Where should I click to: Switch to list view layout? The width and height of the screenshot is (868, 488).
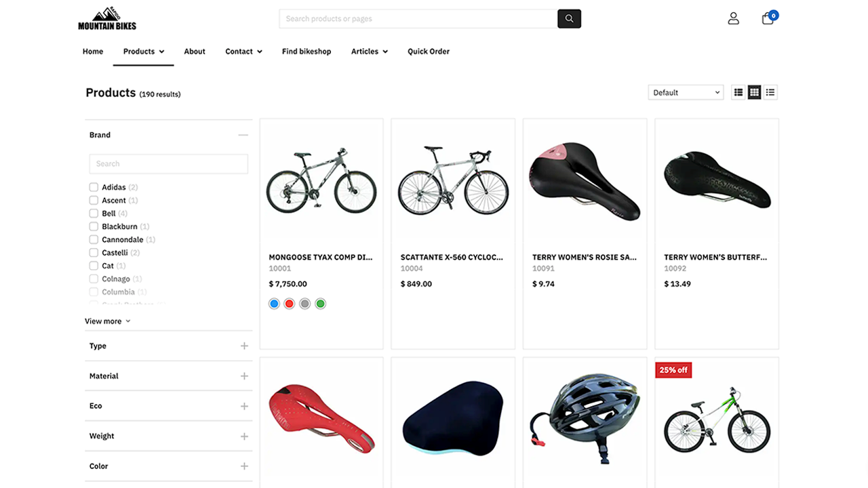tap(738, 91)
